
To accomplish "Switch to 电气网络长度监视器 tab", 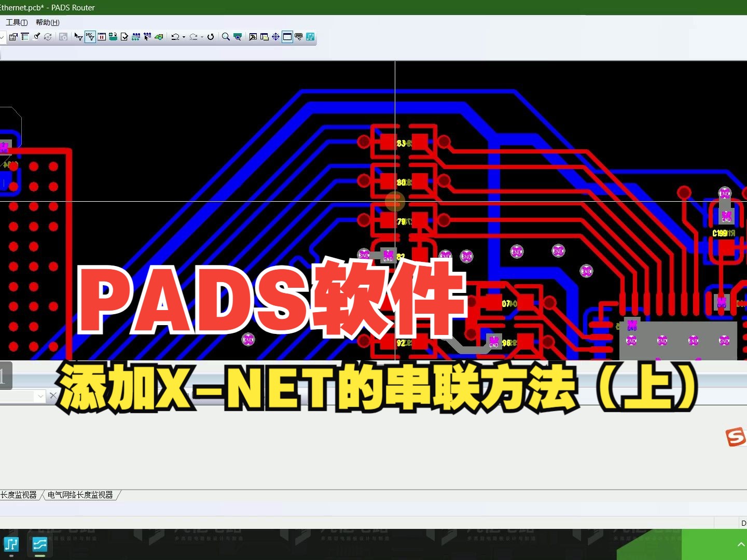I will (80, 495).
